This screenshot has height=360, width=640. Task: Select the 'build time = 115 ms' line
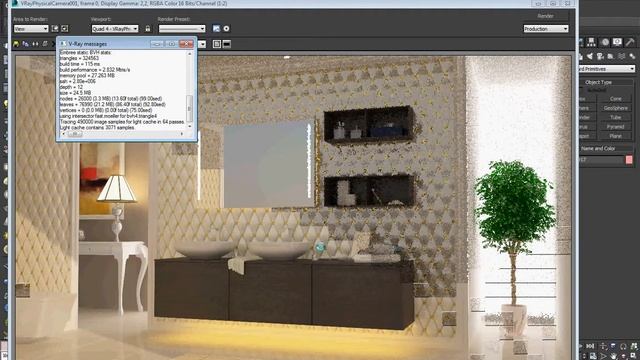pos(80,64)
